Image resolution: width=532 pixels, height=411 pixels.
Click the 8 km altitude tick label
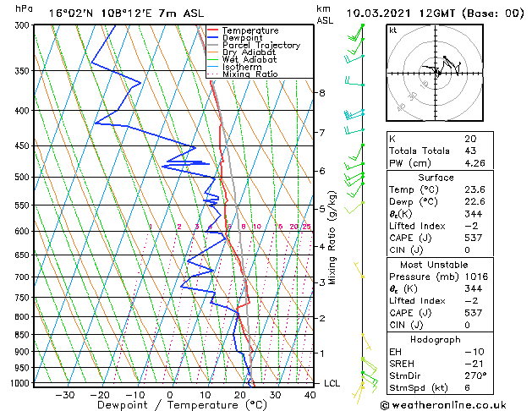point(322,92)
